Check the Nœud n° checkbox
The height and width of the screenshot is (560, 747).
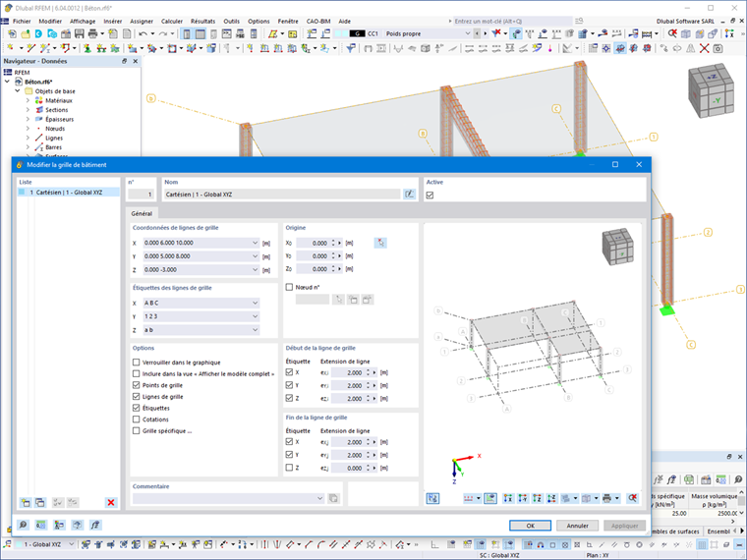click(x=289, y=287)
